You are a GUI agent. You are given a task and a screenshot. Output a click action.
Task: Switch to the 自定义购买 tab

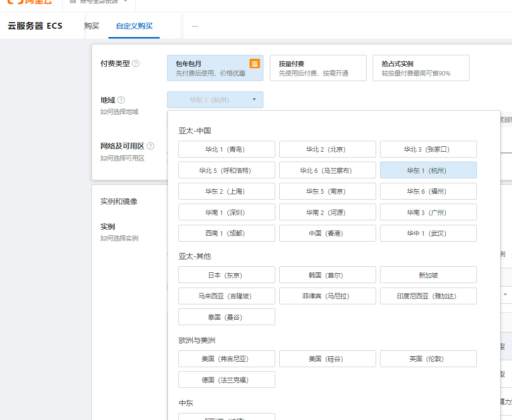pyautogui.click(x=134, y=26)
